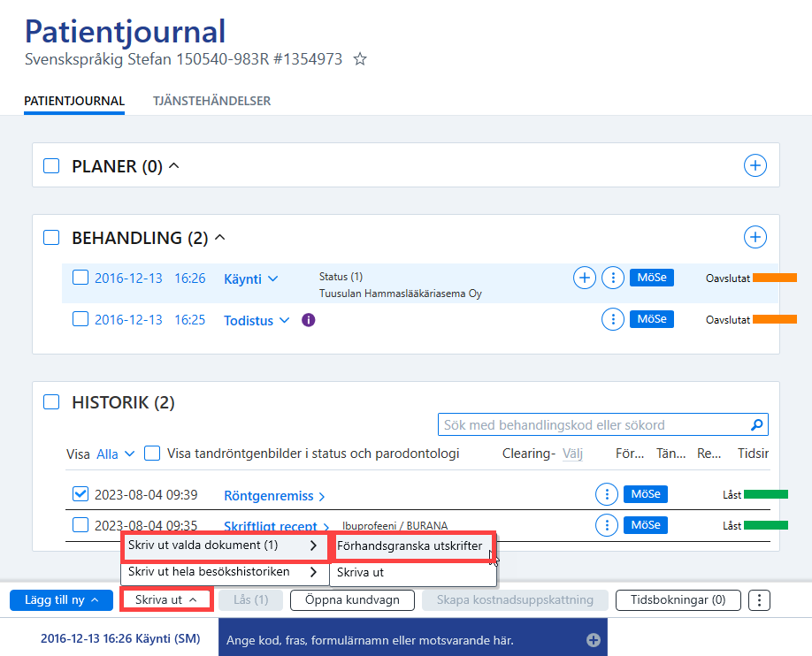This screenshot has height=656, width=812.
Task: Select the Skriftligt recept 09:35 checkbox
Action: (80, 525)
